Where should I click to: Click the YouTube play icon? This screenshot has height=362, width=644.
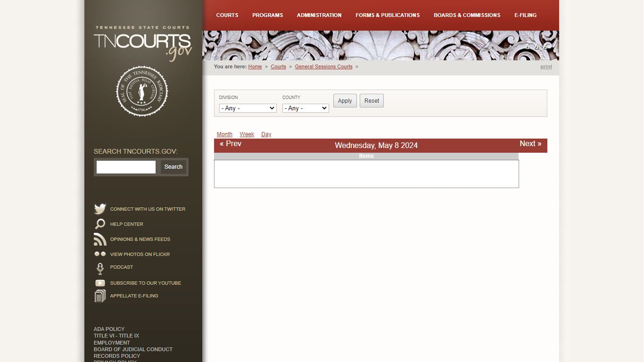(100, 283)
